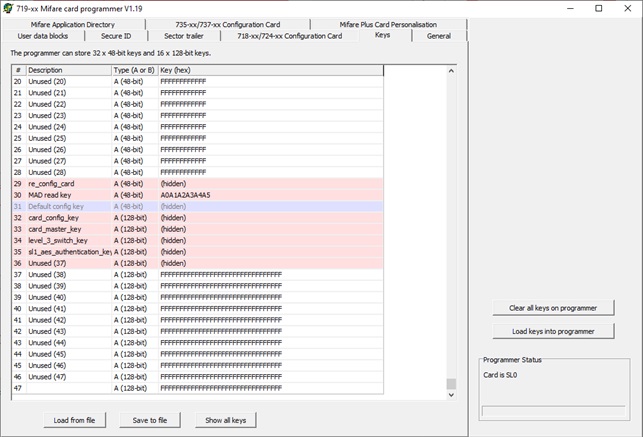Select the MAD read key description

(x=50, y=195)
